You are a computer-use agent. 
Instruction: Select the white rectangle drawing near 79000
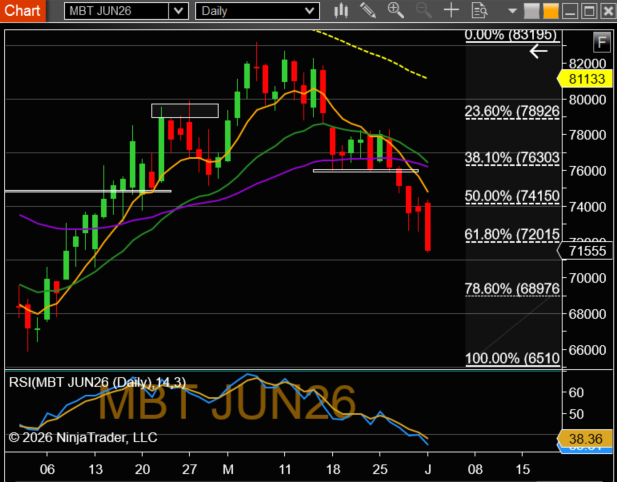click(x=185, y=111)
